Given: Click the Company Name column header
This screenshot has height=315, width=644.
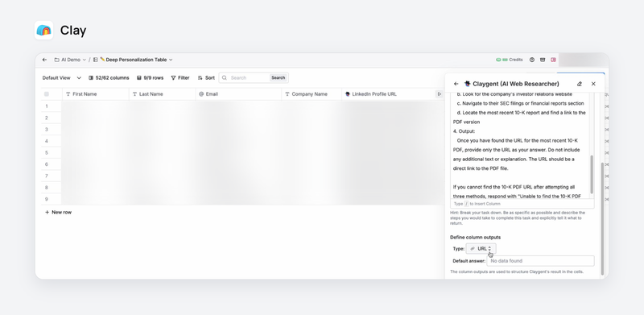Looking at the screenshot, I should (x=312, y=94).
